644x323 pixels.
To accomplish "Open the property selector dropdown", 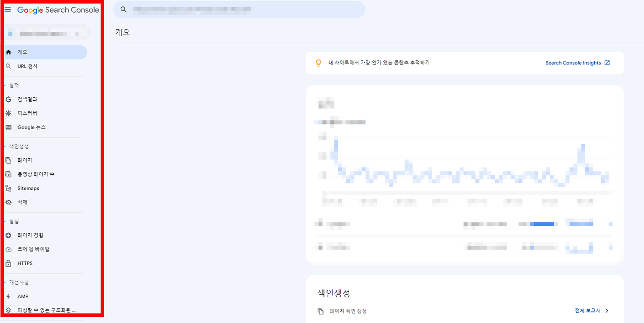I will coord(46,34).
